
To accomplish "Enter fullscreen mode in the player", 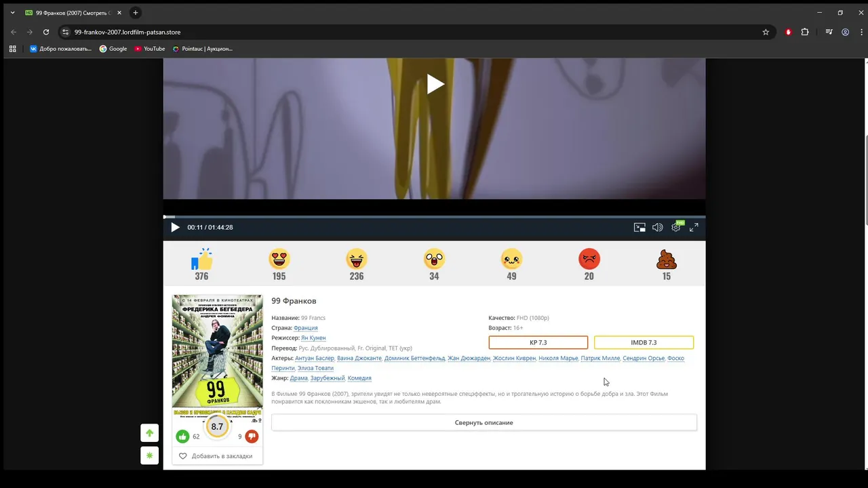I will click(x=694, y=228).
